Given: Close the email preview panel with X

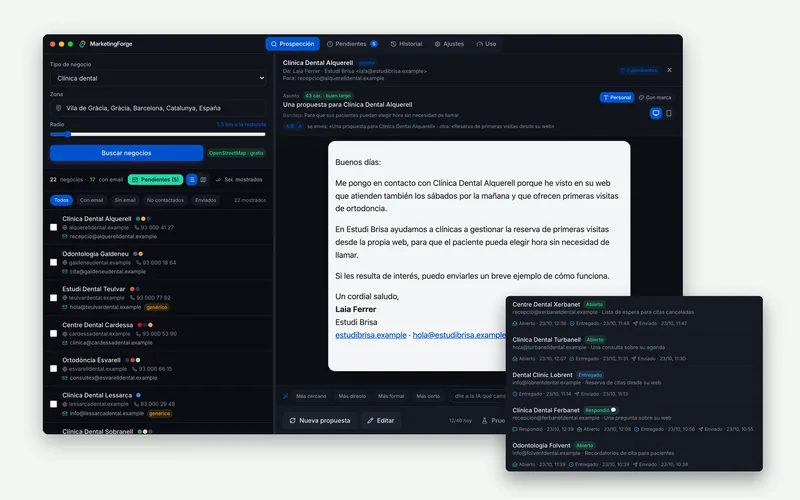Looking at the screenshot, I should [x=669, y=70].
